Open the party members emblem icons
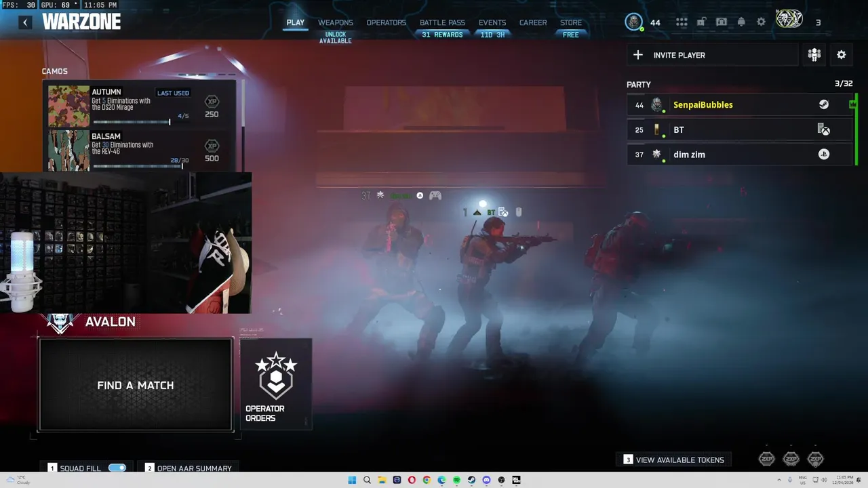 789,20
